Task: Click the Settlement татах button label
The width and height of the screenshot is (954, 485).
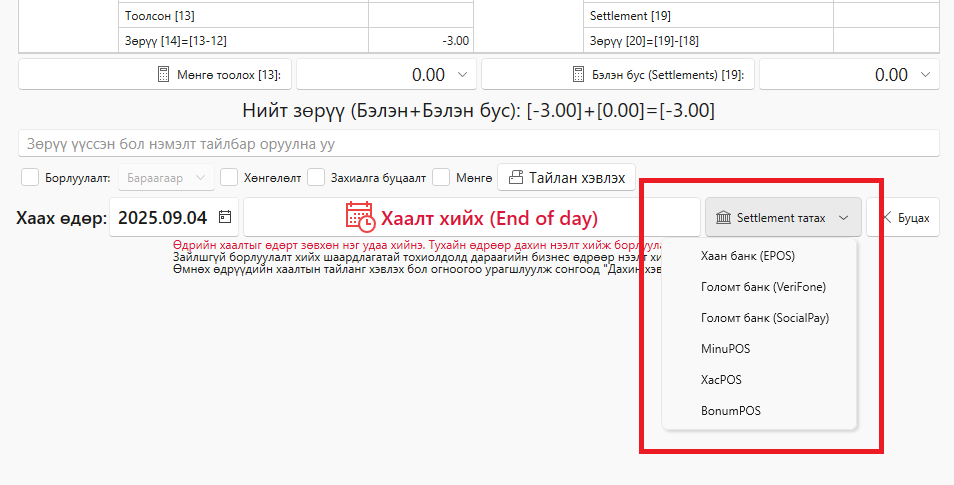Action: click(x=781, y=218)
